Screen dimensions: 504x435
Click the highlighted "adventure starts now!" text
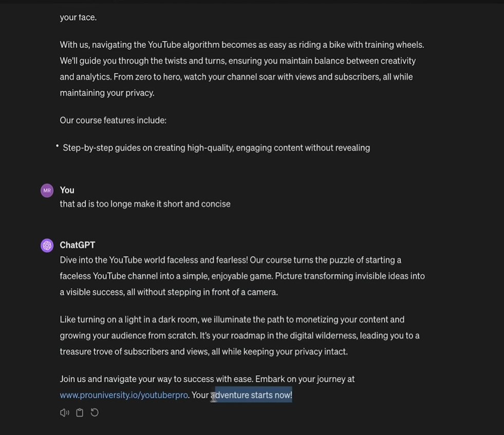253,395
